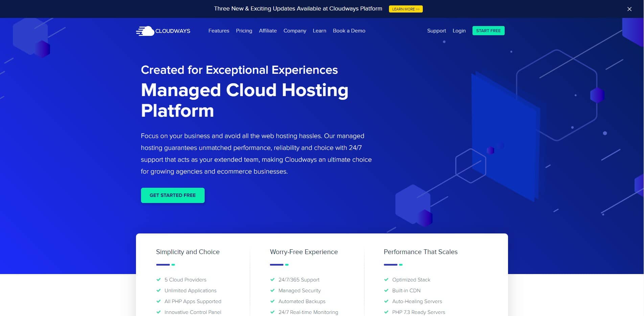Click the Simplicity and Choice heading

click(x=188, y=252)
